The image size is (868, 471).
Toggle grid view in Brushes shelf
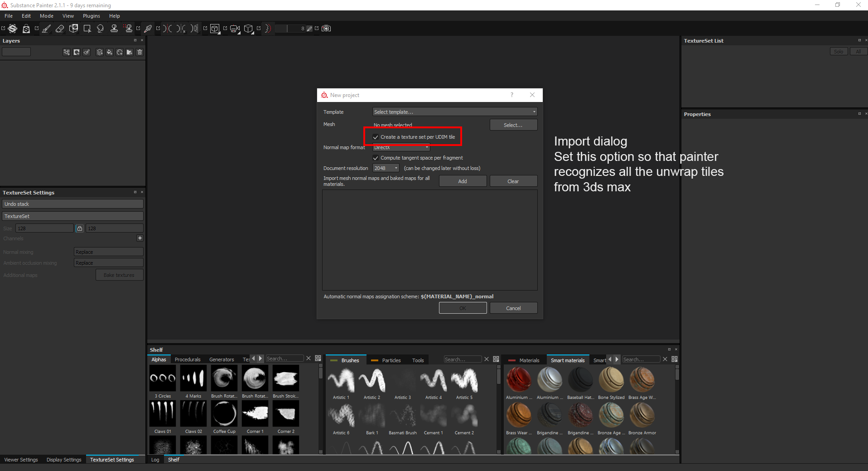(496, 359)
